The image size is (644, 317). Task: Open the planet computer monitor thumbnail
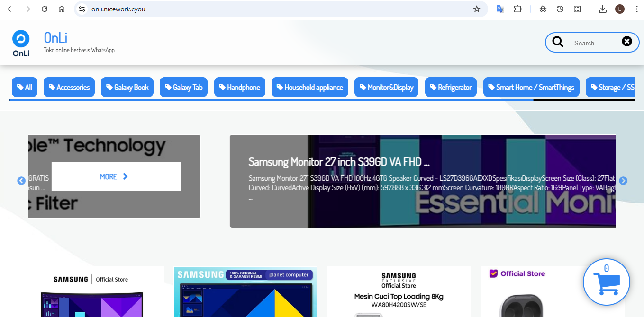tap(245, 292)
